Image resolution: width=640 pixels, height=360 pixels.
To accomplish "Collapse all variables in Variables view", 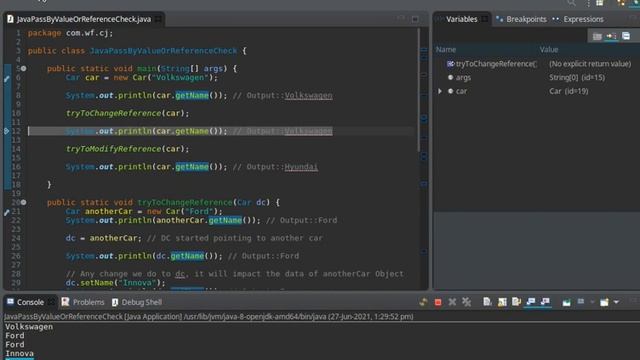I will (626, 36).
